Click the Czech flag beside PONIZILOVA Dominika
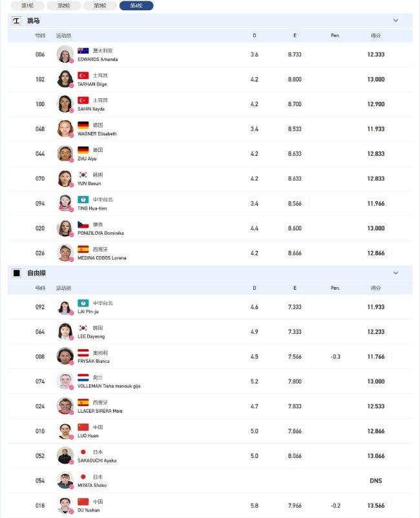 [x=83, y=224]
